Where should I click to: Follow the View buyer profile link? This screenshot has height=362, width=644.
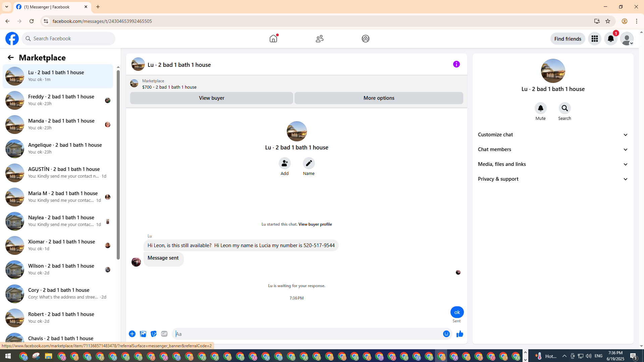(x=315, y=224)
